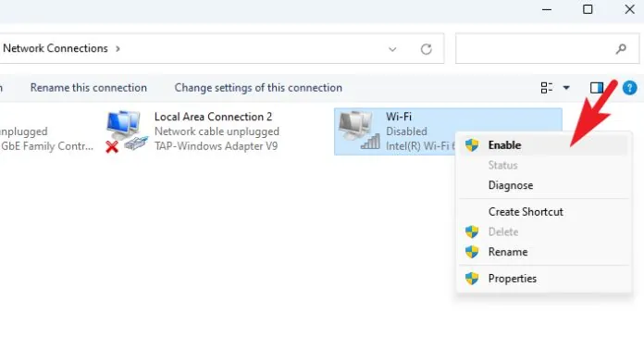
Task: Select the Wi-Fi adapter icon
Action: [x=359, y=131]
